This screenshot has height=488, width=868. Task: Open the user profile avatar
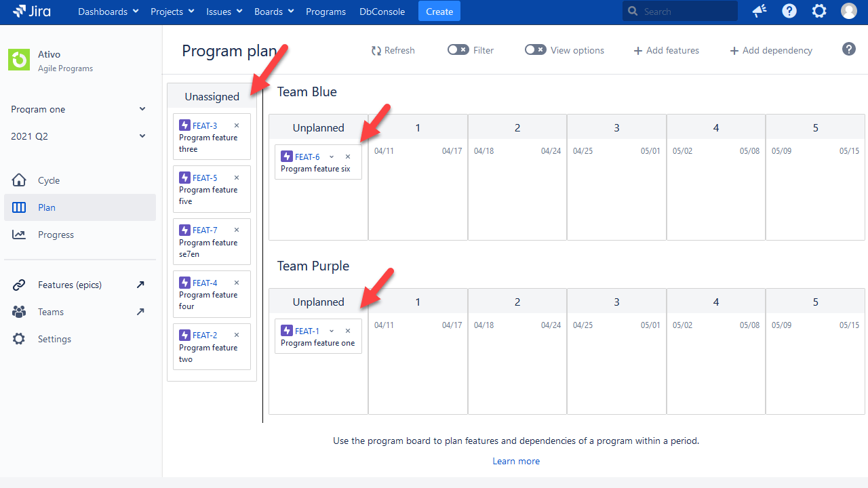848,11
